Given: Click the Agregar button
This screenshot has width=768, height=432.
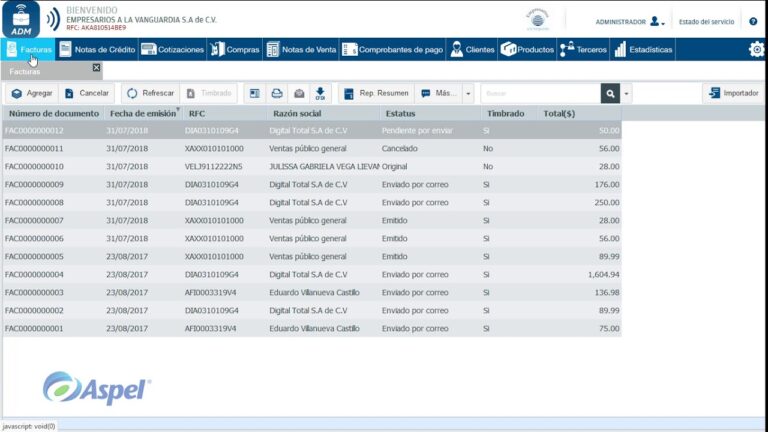Looking at the screenshot, I should point(32,93).
